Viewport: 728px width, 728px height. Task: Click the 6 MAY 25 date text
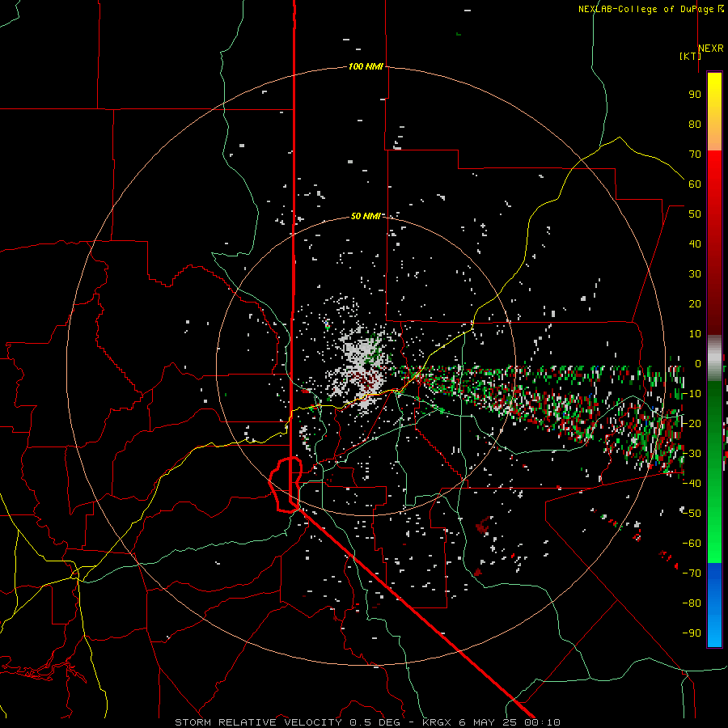pos(487,722)
